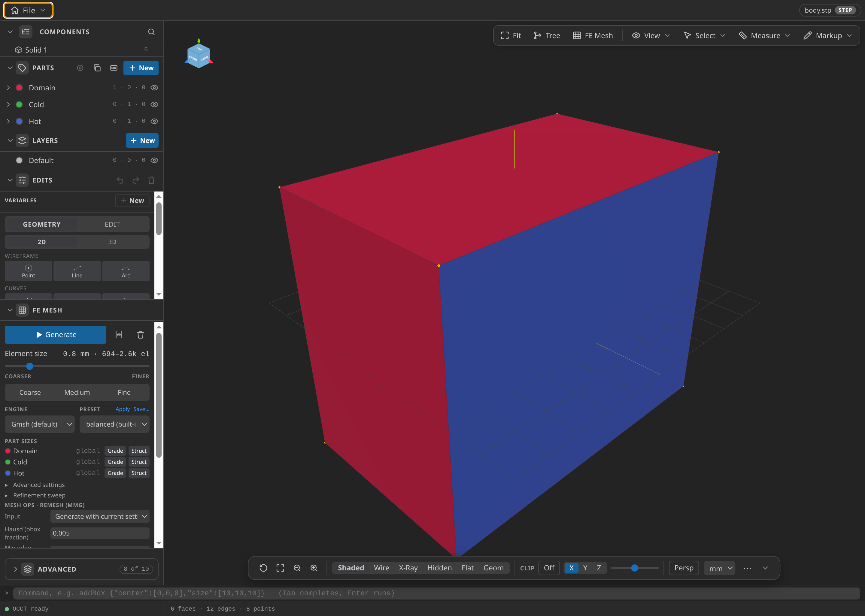
Task: Click the trash icon in the Edits header
Action: tap(151, 180)
